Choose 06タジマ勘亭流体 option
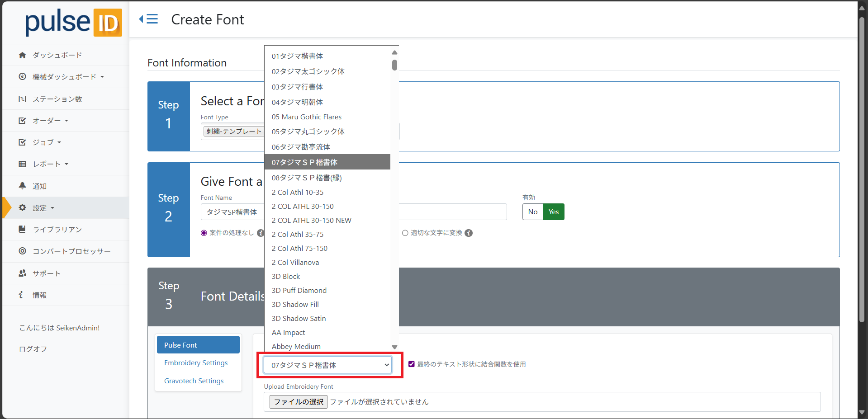Screen dimensions: 868x419 [327, 147]
